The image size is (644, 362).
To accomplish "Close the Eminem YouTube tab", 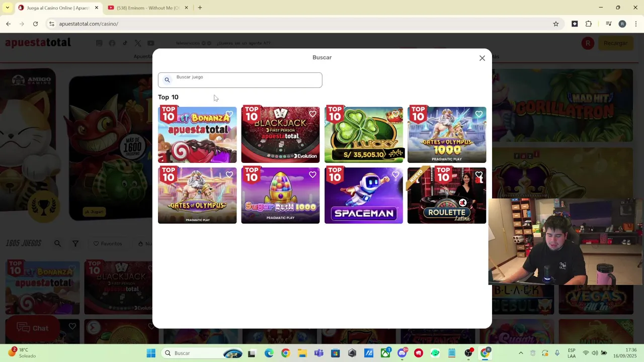I will pos(186,8).
